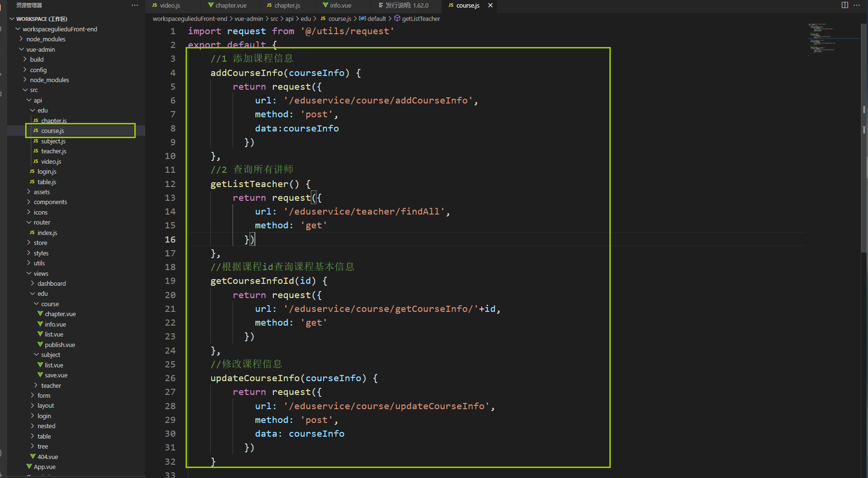Click default symbol icon in breadcrumb

click(x=363, y=19)
